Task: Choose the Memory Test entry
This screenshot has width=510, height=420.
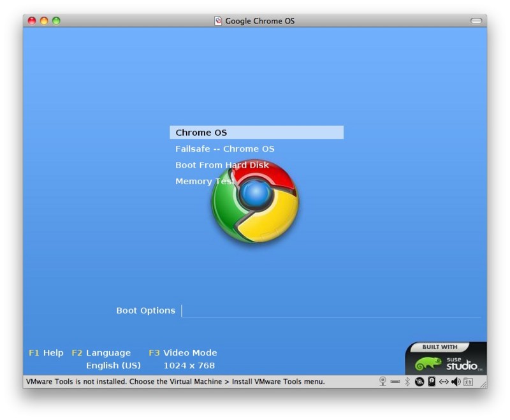Action: (x=205, y=182)
